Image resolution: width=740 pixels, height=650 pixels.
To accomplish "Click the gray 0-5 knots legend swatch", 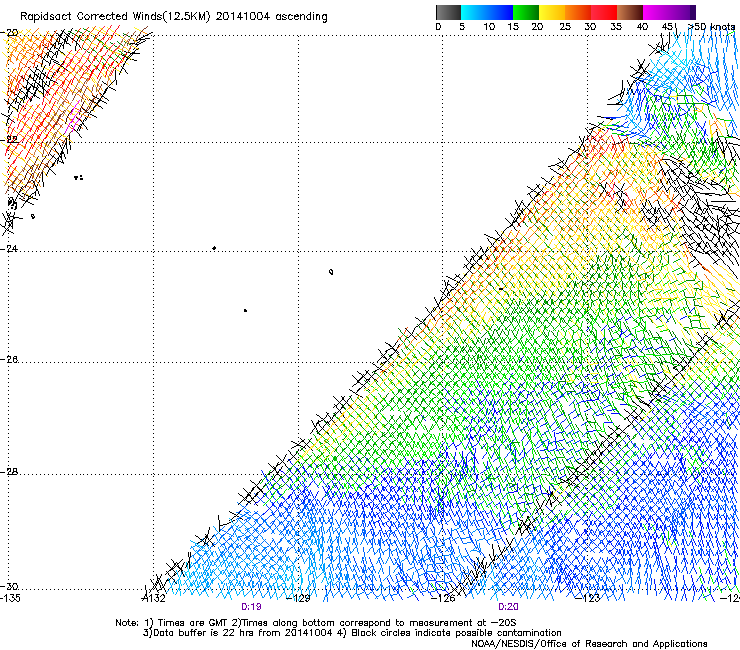I will [448, 12].
